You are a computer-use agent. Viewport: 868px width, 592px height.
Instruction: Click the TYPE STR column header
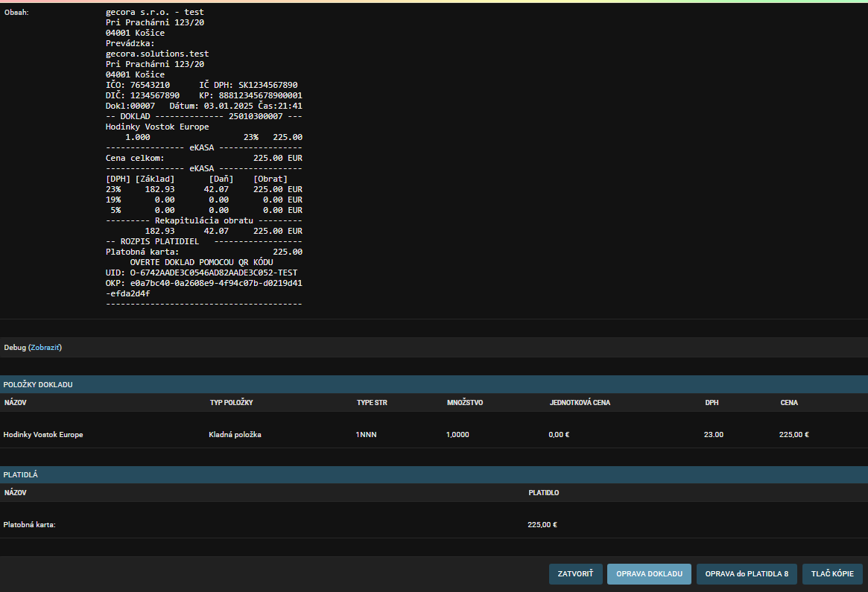pyautogui.click(x=372, y=403)
